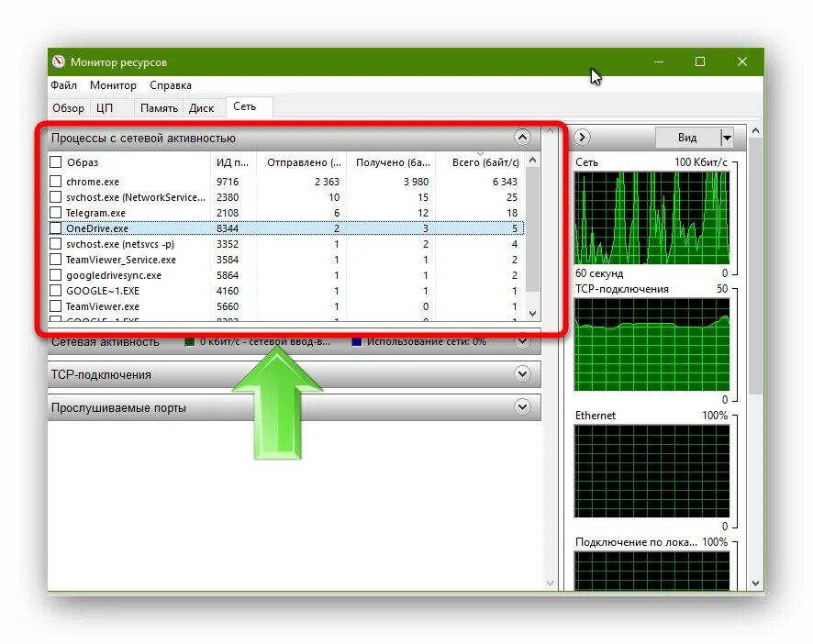Click the process list scrollbar thumb

[532, 228]
